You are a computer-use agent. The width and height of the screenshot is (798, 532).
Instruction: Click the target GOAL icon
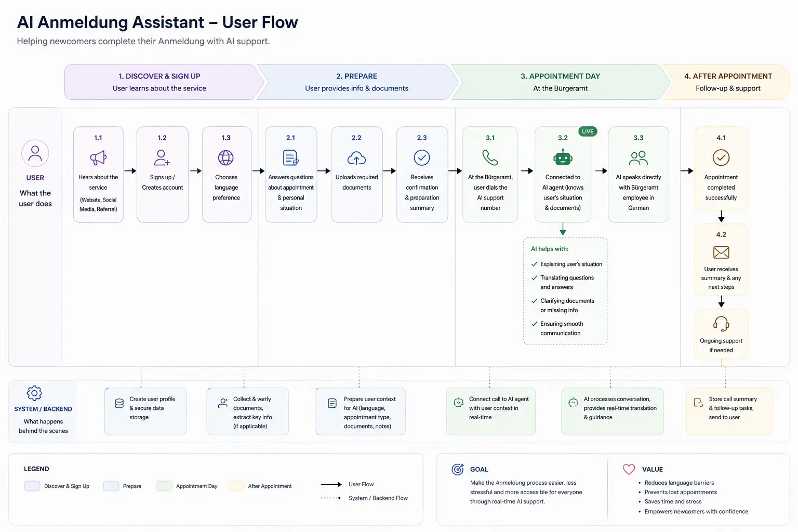click(458, 470)
